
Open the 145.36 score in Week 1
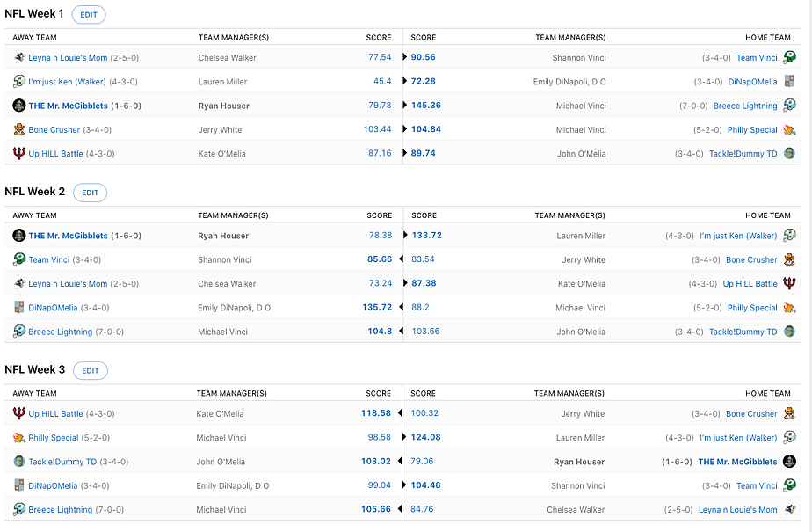[425, 106]
